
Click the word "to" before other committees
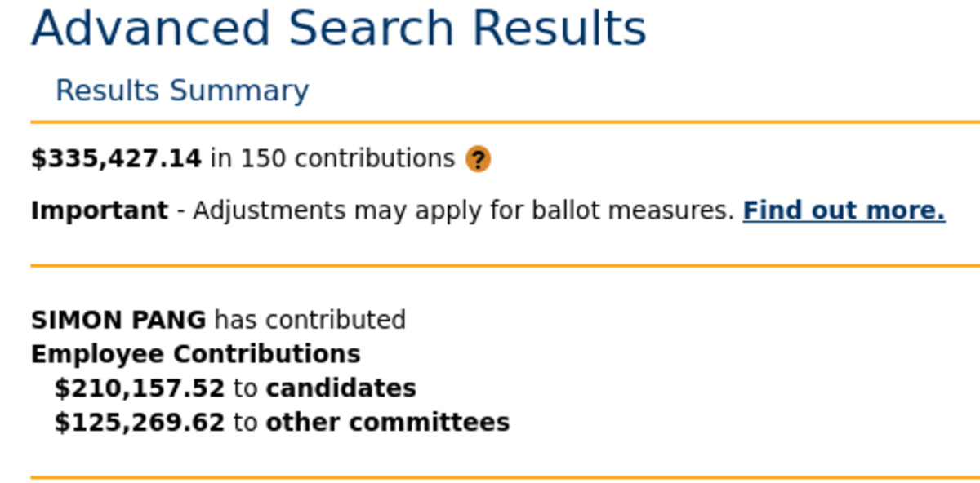point(245,423)
